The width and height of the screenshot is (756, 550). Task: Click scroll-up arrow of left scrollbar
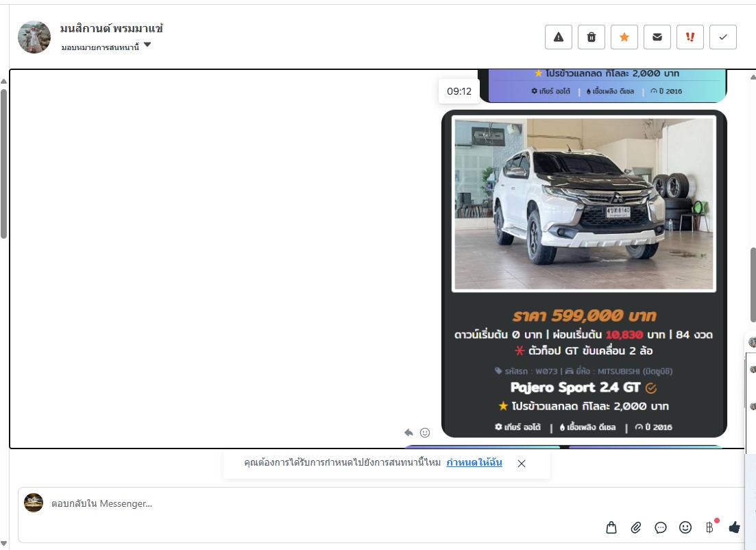(4, 81)
